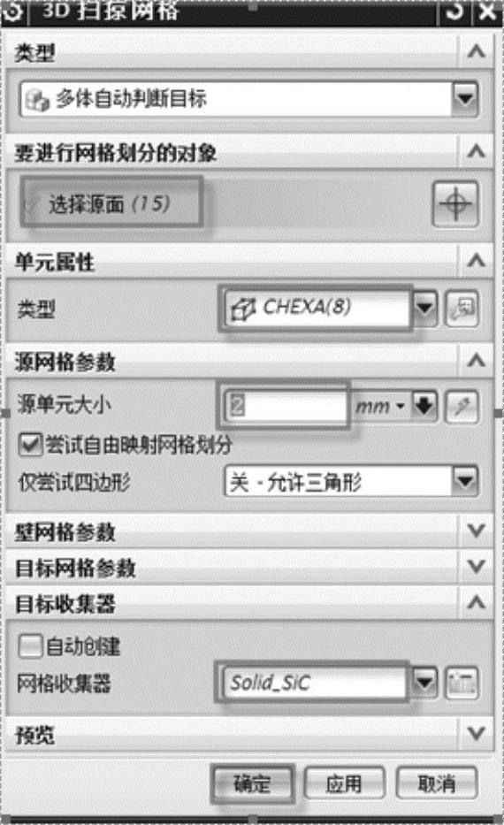Click the 应用 button
The image size is (504, 825).
pos(344,784)
